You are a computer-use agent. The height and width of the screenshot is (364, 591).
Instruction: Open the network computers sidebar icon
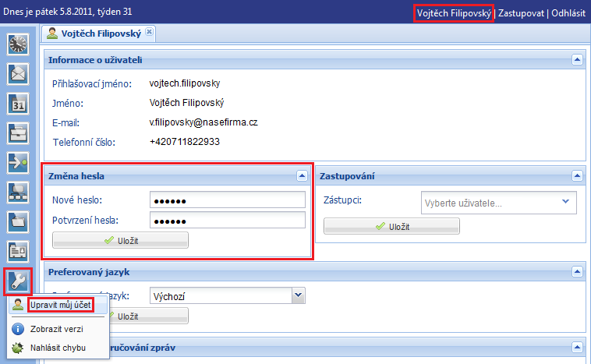17,192
